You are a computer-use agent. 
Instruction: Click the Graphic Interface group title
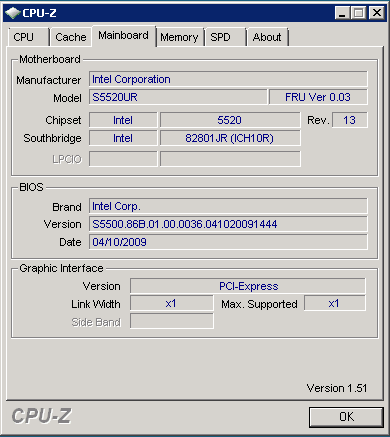[61, 268]
